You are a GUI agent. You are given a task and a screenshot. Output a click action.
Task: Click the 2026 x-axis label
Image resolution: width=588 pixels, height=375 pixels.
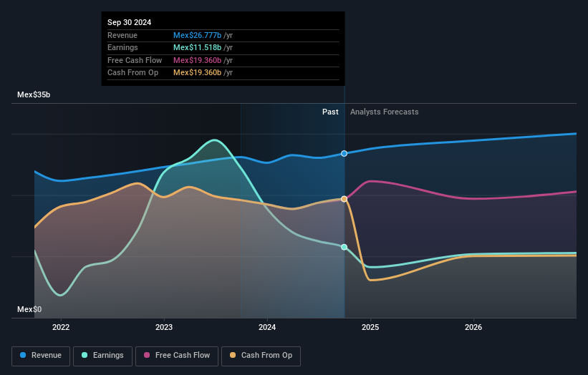tap(473, 327)
